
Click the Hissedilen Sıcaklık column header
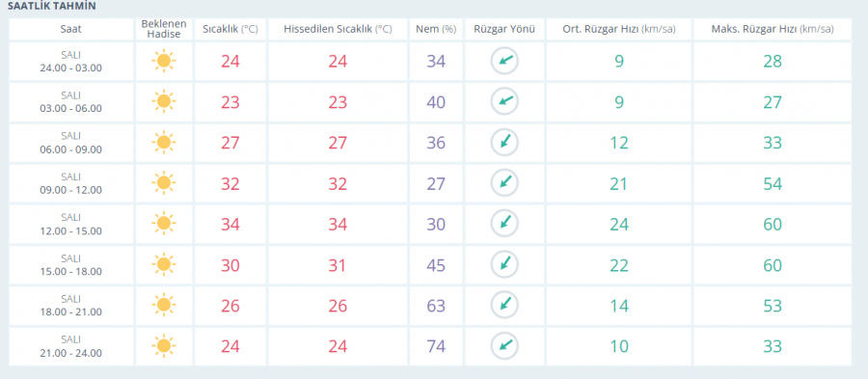click(x=338, y=29)
